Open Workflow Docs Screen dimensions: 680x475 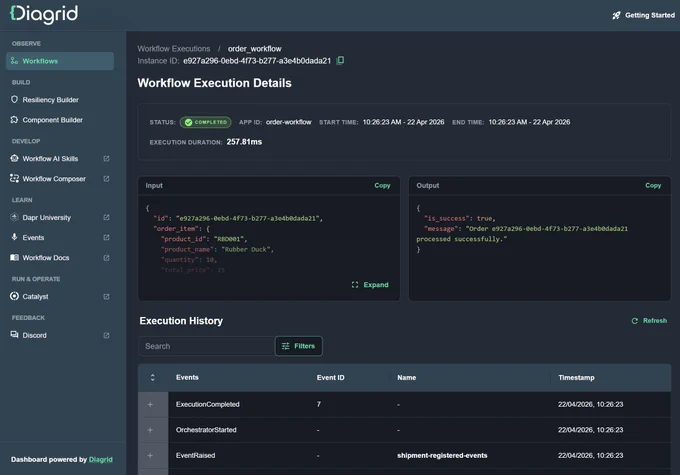pos(46,258)
